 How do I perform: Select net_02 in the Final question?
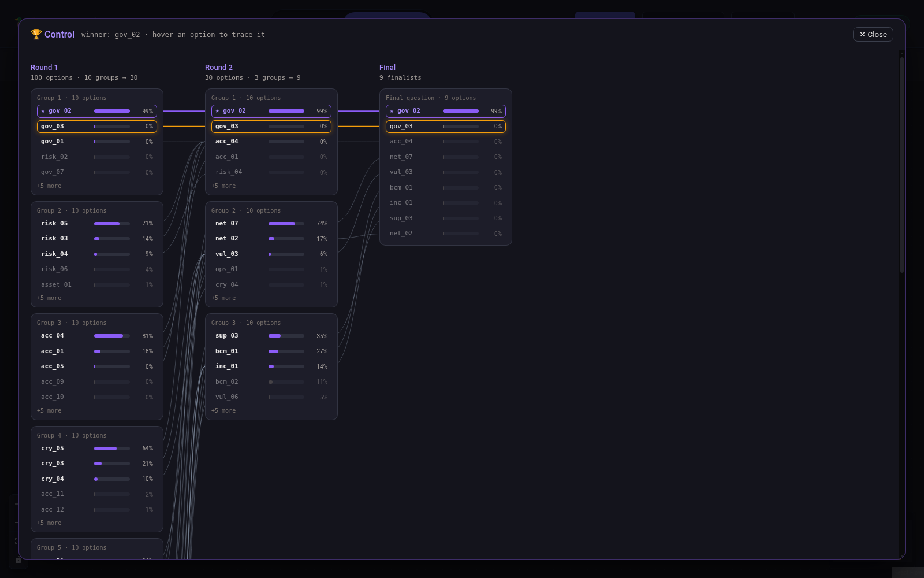coord(446,234)
